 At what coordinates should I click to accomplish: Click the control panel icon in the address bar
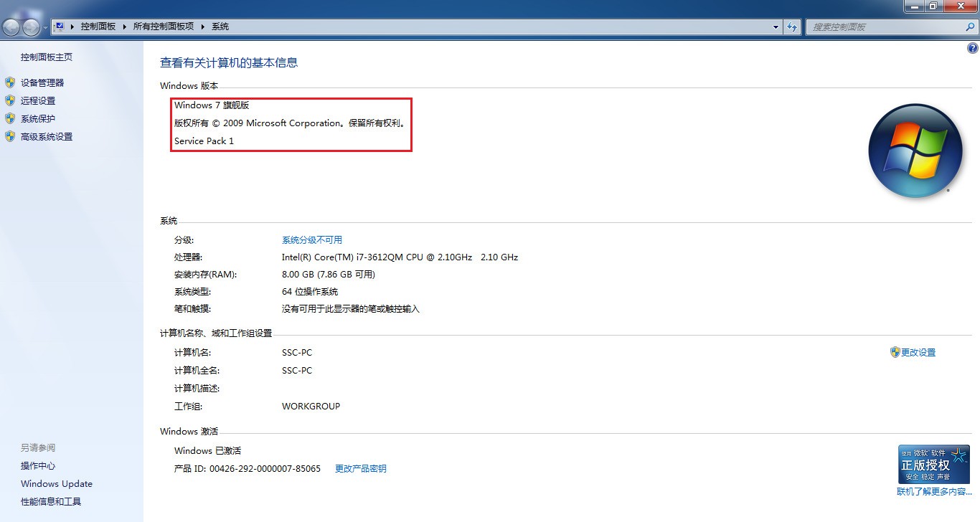(58, 26)
